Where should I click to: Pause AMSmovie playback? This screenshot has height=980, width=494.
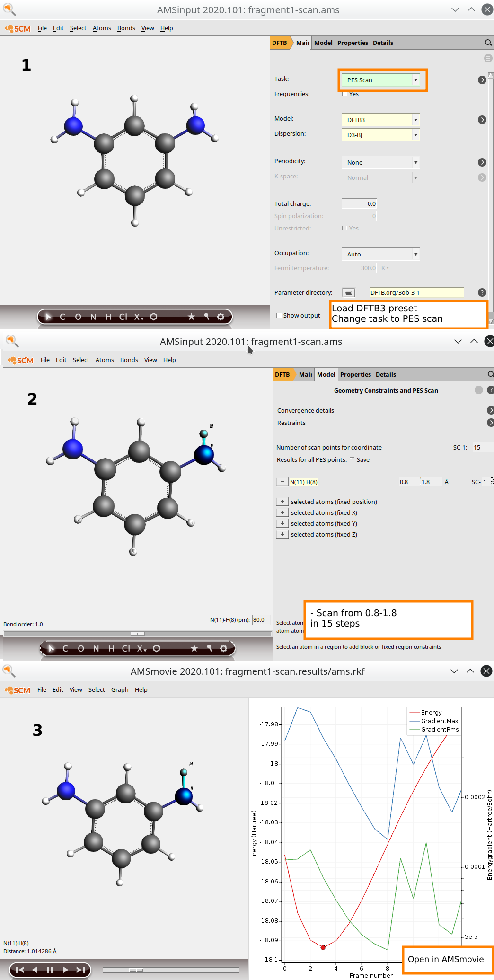[50, 970]
